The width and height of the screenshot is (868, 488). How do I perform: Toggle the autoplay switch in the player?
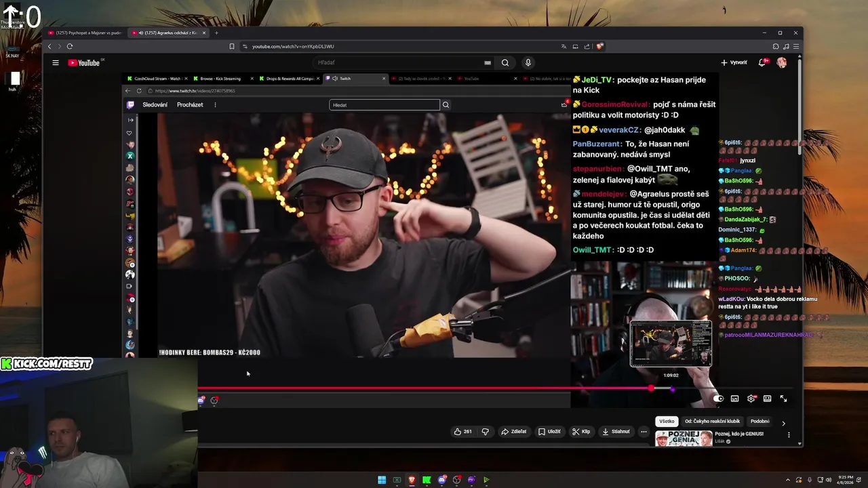point(719,399)
